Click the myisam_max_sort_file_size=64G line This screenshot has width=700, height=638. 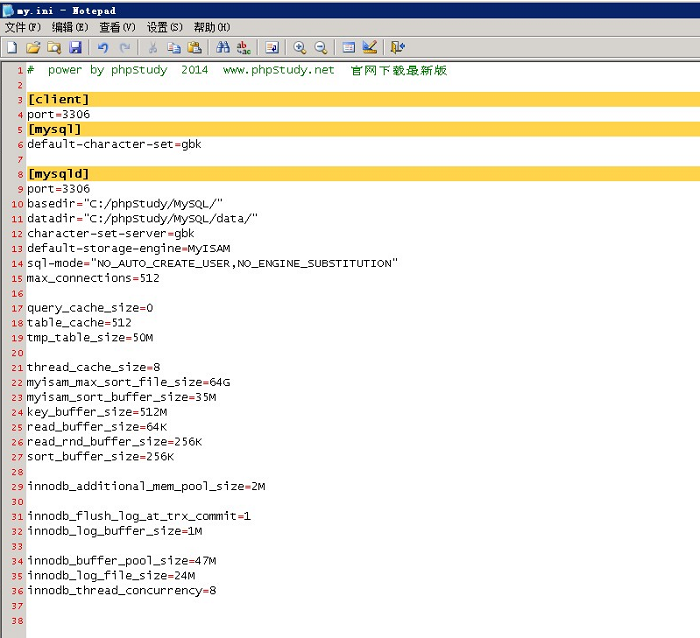coord(129,383)
